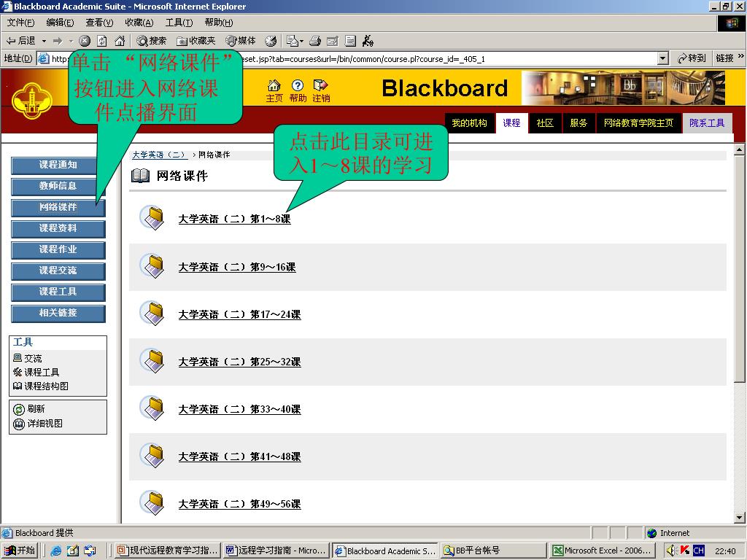Click the Forward arrow button
Image resolution: width=747 pixels, height=560 pixels.
pos(58,41)
